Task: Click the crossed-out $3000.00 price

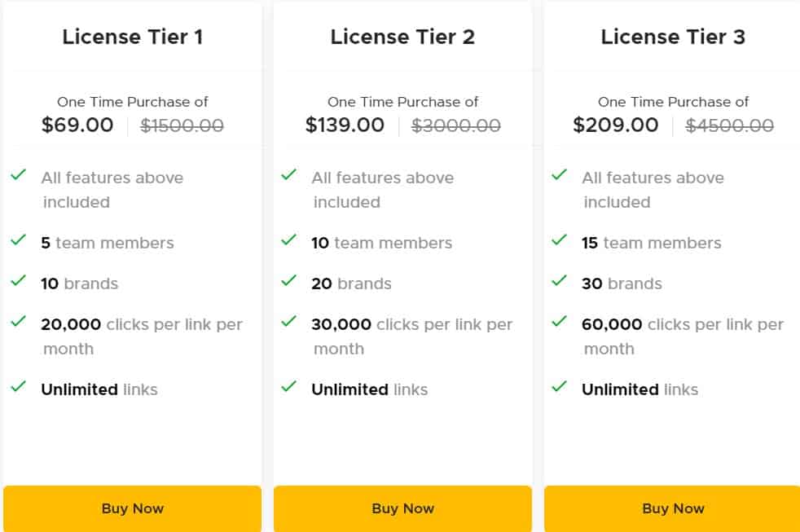Action: (456, 125)
